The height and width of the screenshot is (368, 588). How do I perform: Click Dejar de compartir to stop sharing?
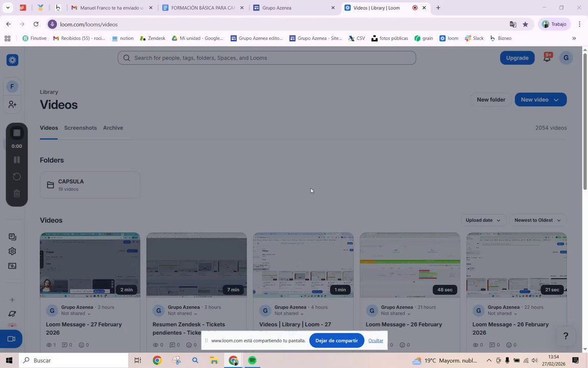pyautogui.click(x=336, y=340)
